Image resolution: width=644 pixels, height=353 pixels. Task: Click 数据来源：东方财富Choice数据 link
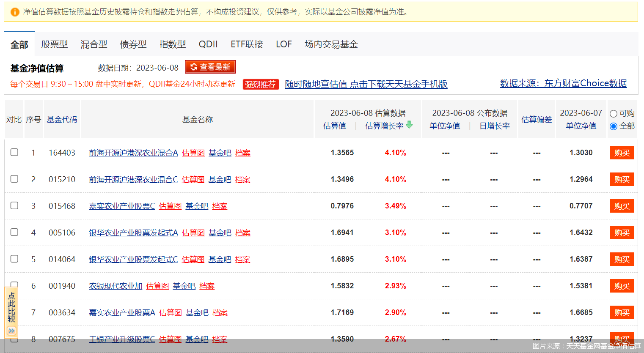click(563, 83)
